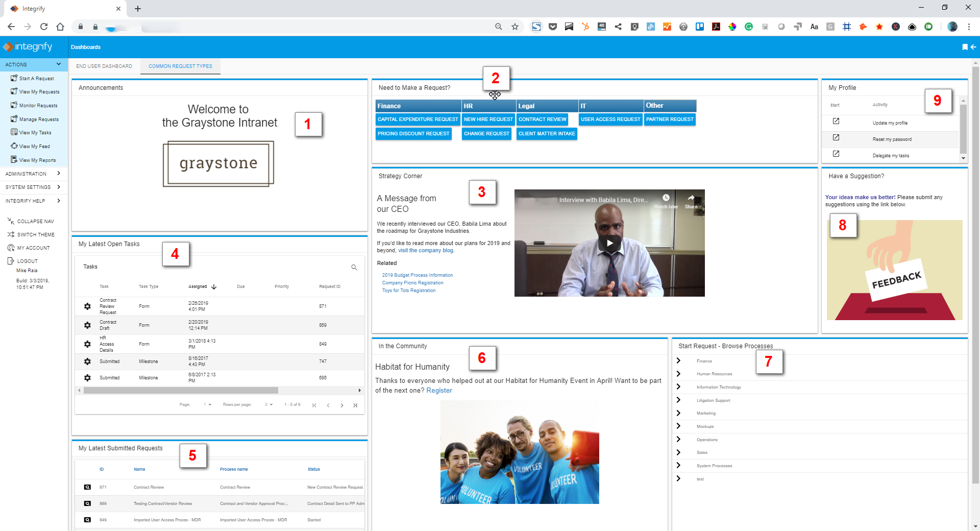The width and height of the screenshot is (980, 531).
Task: Collapse the Actions sidebar section
Action: point(58,64)
